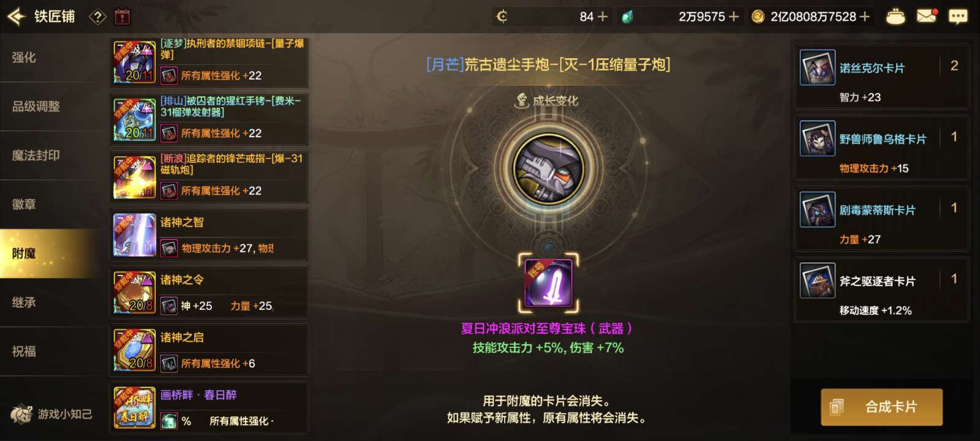Switch to the 魔法封印 tab
980x441 pixels.
(36, 156)
